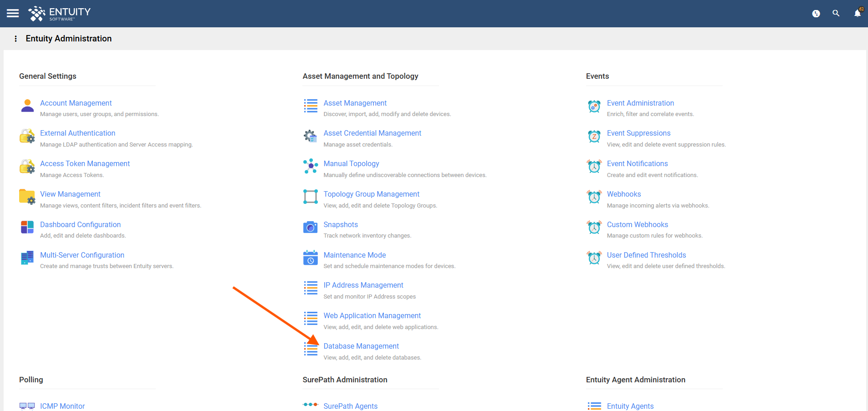Open Web Application Management link
This screenshot has width=868, height=411.
(372, 315)
